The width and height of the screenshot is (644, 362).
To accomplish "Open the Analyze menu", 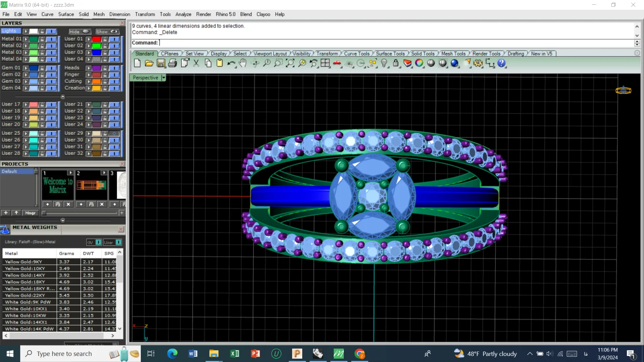I will 183,14.
